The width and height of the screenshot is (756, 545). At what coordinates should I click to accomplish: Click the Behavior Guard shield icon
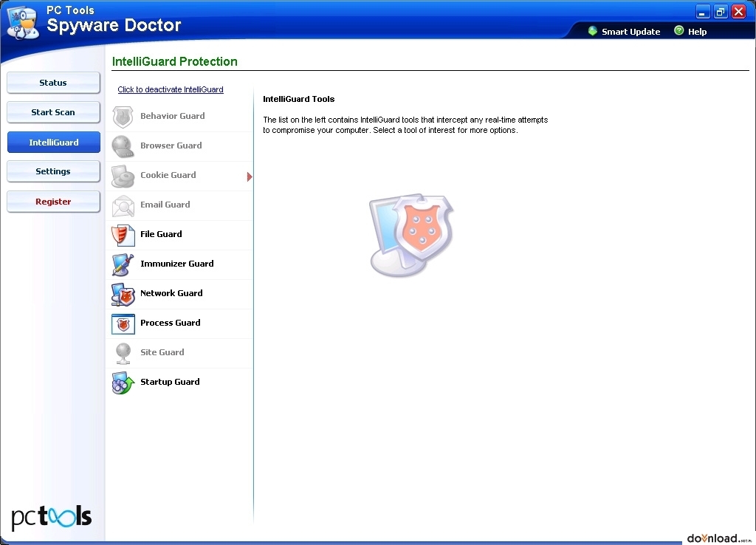(123, 117)
